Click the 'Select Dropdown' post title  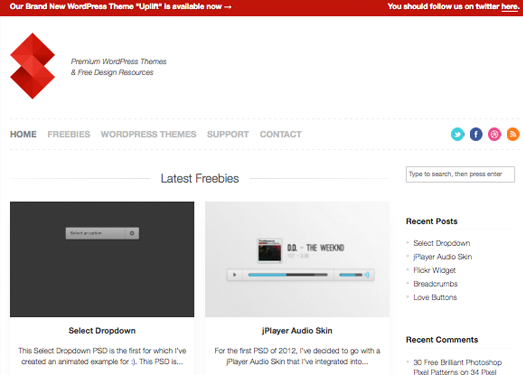point(102,331)
